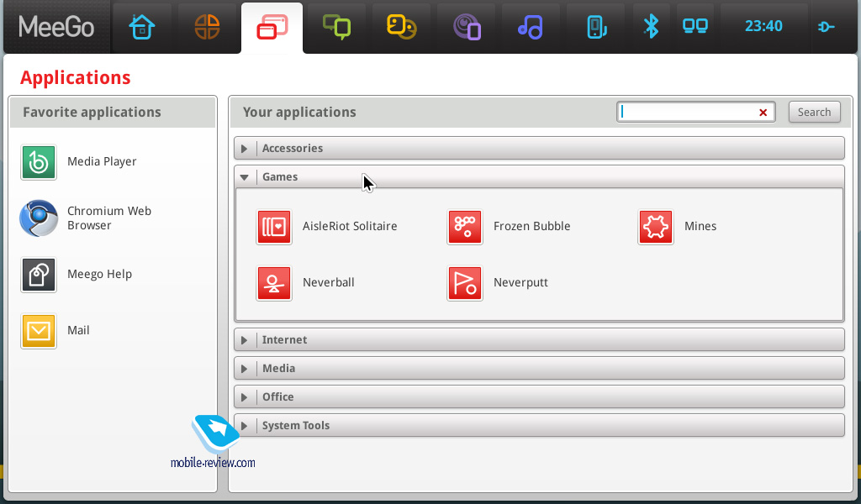861x504 pixels.
Task: Collapse the Games category
Action: [539, 176]
